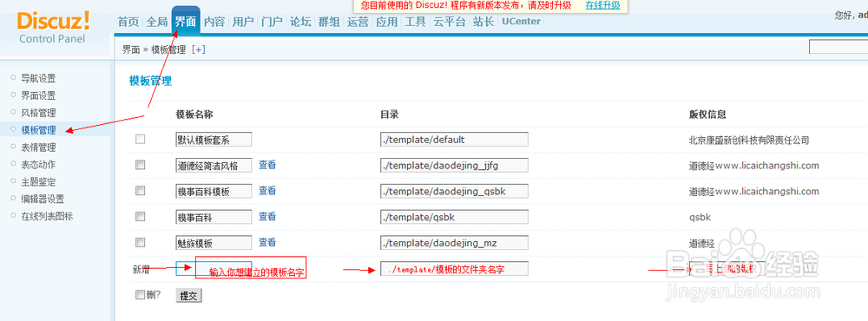Edit the ./template/daodejing_qsbk directory field
Screen dimensions: 868x321
click(455, 191)
